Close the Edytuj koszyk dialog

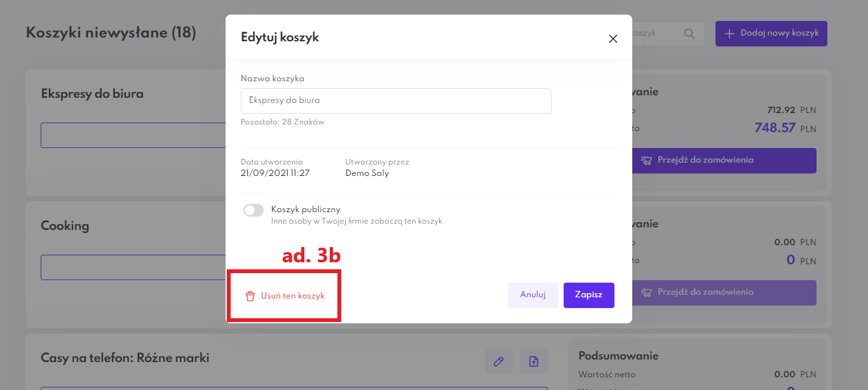pyautogui.click(x=613, y=39)
